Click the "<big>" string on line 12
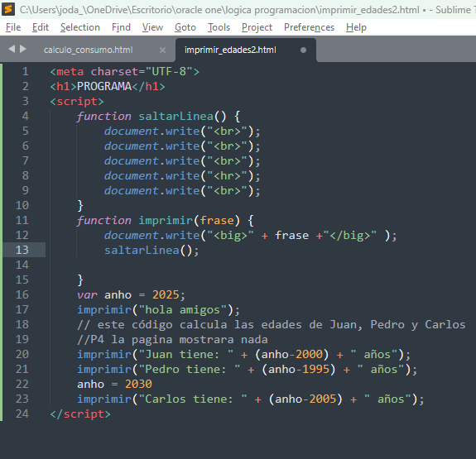 click(230, 236)
